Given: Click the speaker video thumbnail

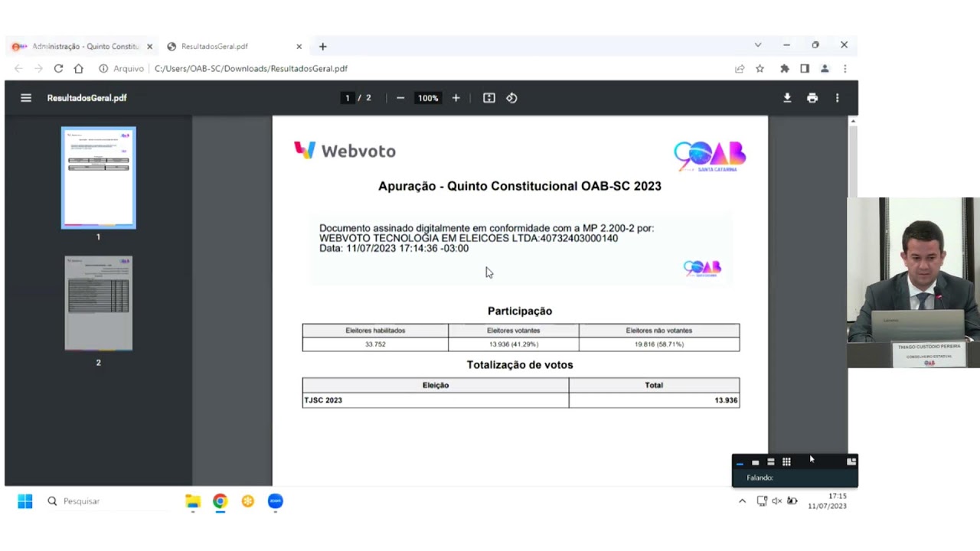Looking at the screenshot, I should [x=913, y=282].
